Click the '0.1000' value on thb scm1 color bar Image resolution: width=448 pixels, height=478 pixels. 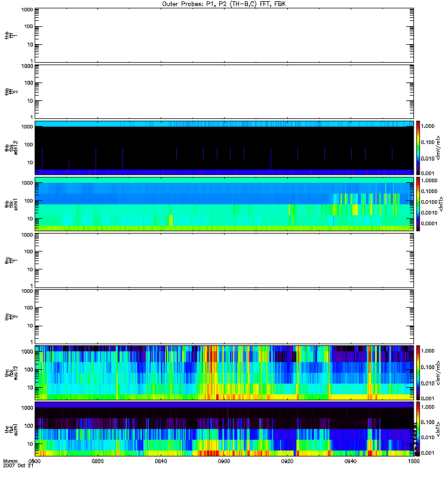click(x=429, y=191)
